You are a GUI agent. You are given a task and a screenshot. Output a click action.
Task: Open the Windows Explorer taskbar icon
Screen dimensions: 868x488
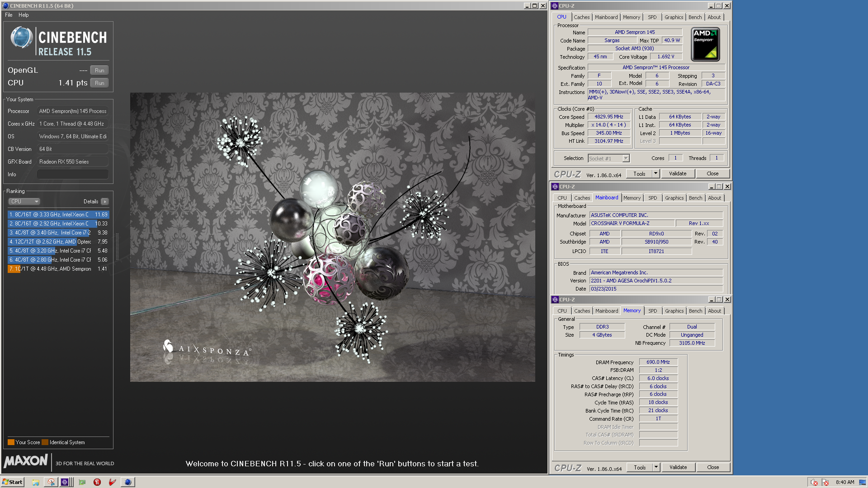tap(36, 482)
